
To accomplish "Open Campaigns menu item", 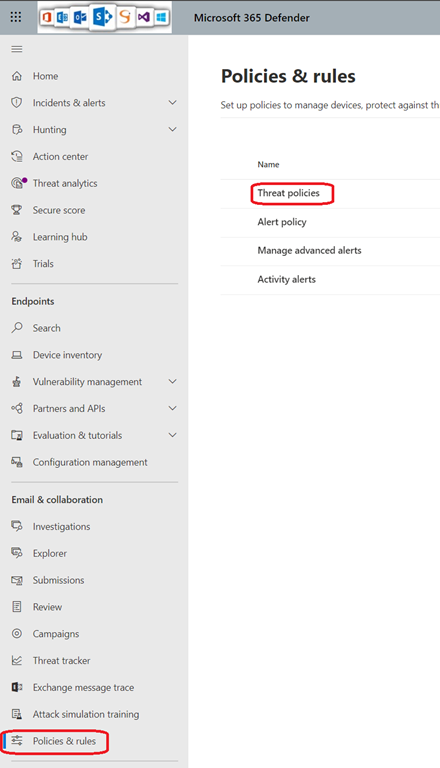I will (56, 634).
